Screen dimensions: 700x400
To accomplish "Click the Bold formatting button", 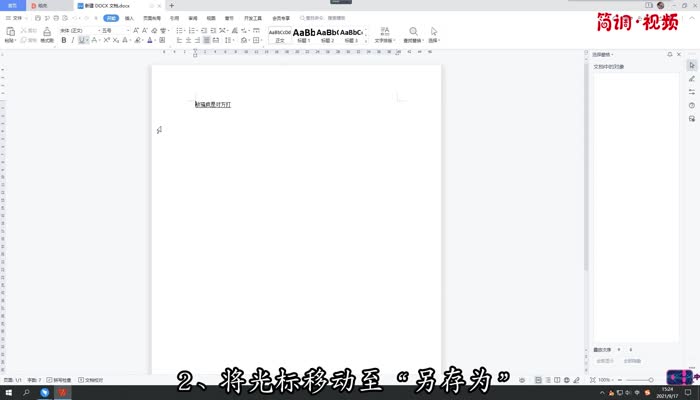I will pos(63,41).
